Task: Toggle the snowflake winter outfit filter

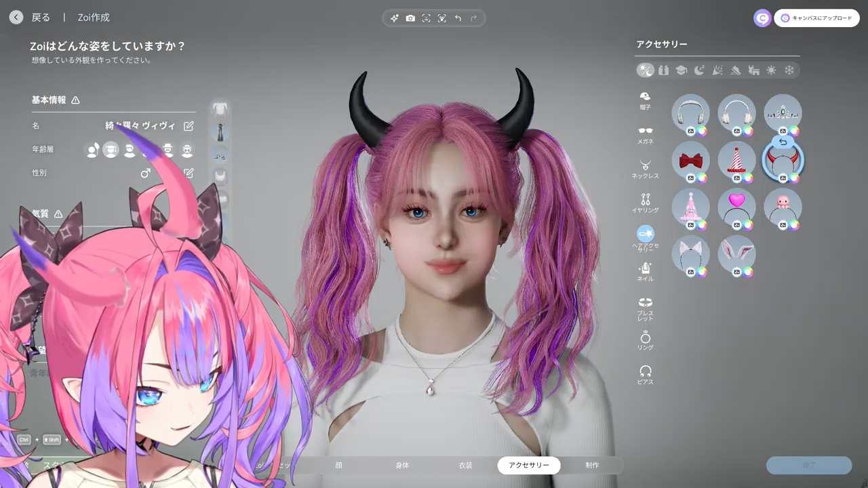Action: [789, 70]
